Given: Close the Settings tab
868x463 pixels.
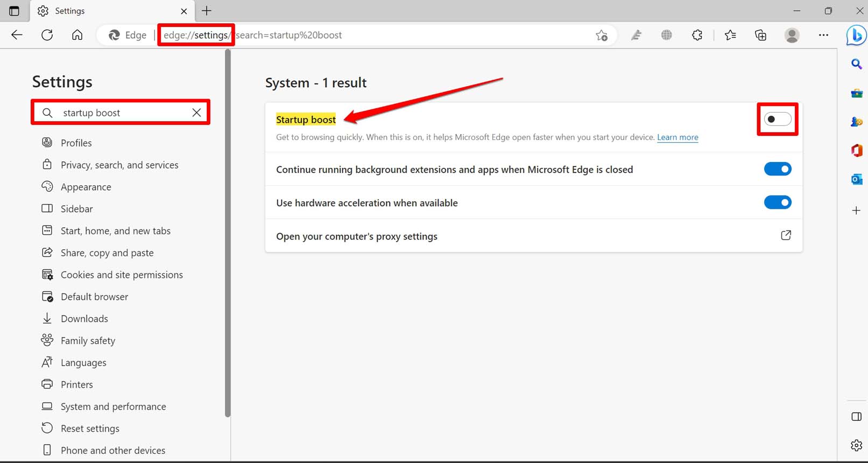Looking at the screenshot, I should point(184,11).
